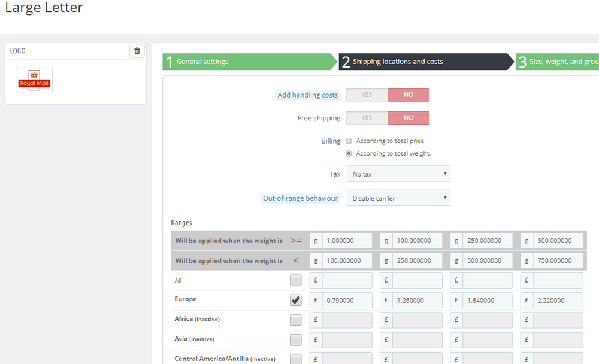Click the Add handling costs label
Screen dimensions: 599x364
click(x=307, y=95)
